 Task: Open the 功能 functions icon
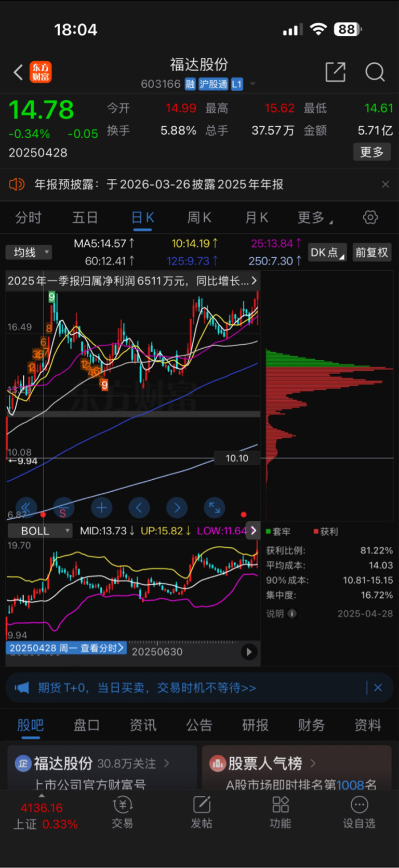point(281,813)
